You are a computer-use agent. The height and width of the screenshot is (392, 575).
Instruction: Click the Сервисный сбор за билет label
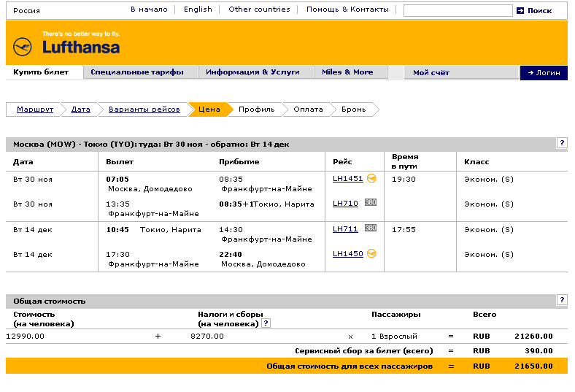tap(364, 351)
